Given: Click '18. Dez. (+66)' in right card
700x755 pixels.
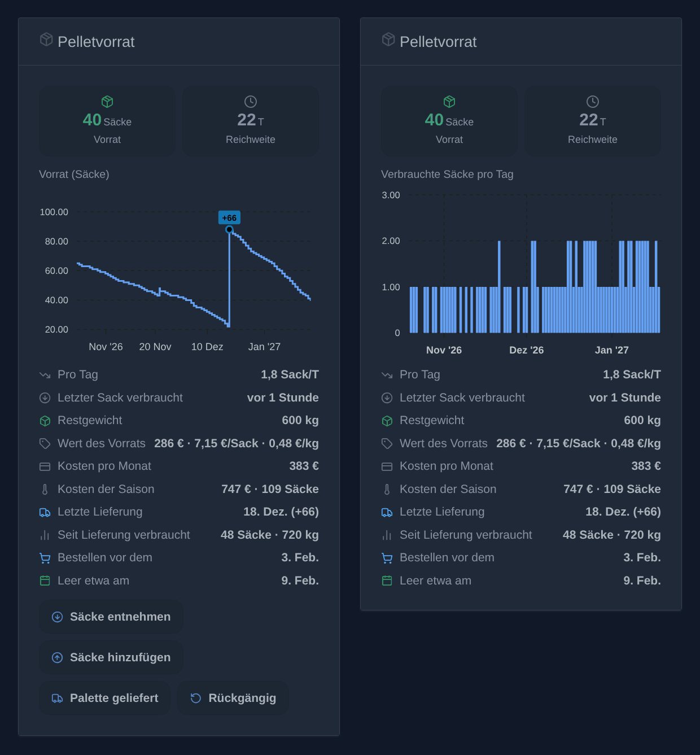Looking at the screenshot, I should (623, 512).
